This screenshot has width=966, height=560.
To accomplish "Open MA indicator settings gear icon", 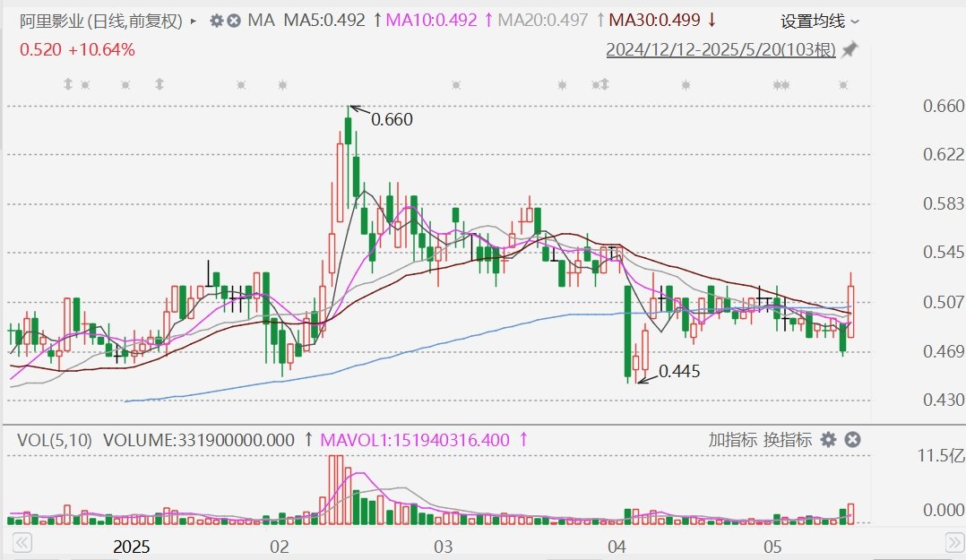I will pos(216,21).
